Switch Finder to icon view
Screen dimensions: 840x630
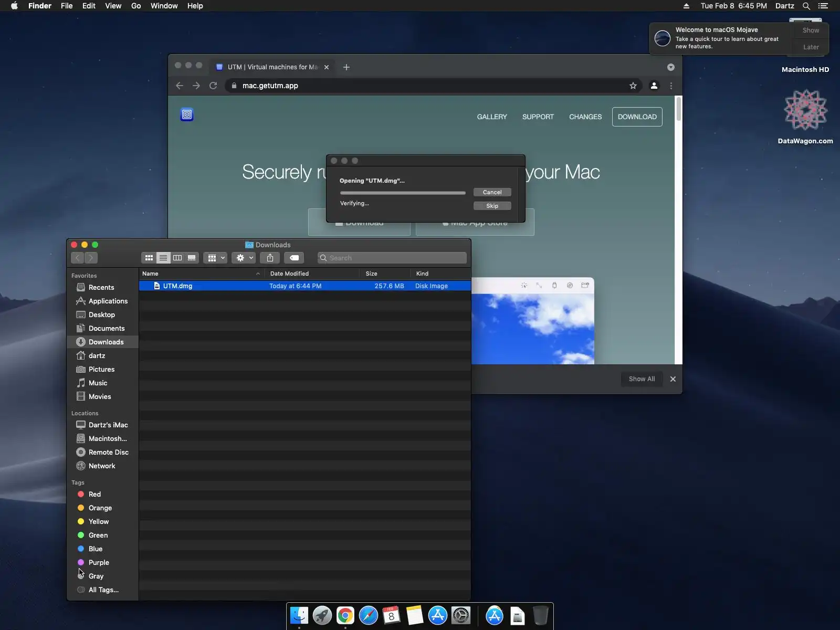coord(149,258)
